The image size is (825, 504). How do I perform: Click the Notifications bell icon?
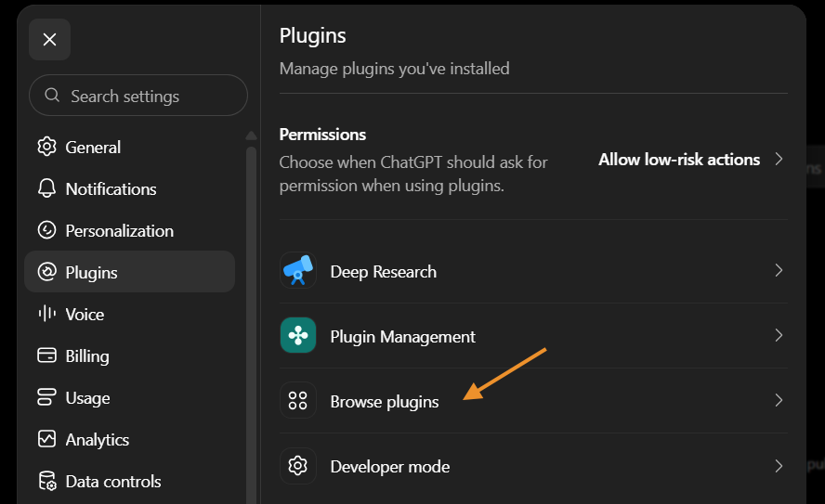(x=46, y=188)
